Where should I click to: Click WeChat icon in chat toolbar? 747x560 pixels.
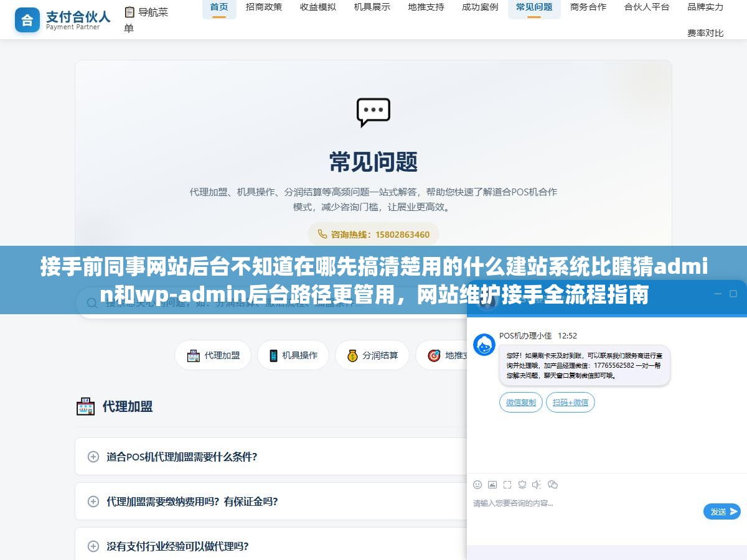point(553,484)
